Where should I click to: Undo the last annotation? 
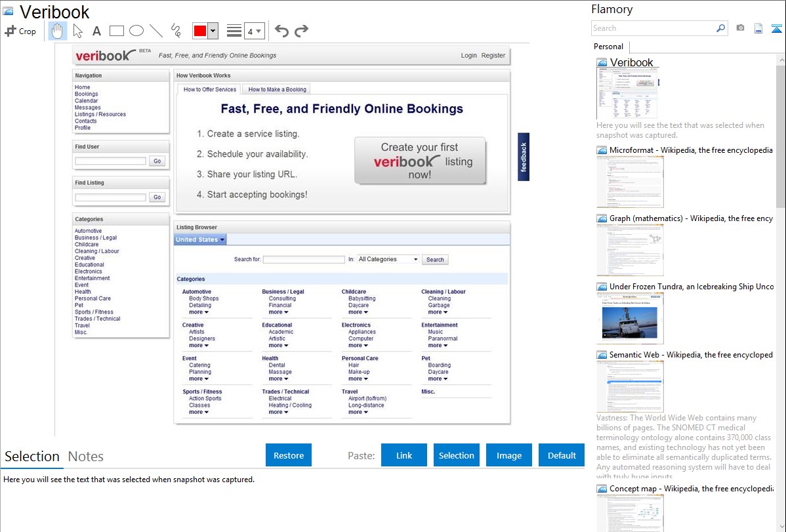pyautogui.click(x=281, y=31)
